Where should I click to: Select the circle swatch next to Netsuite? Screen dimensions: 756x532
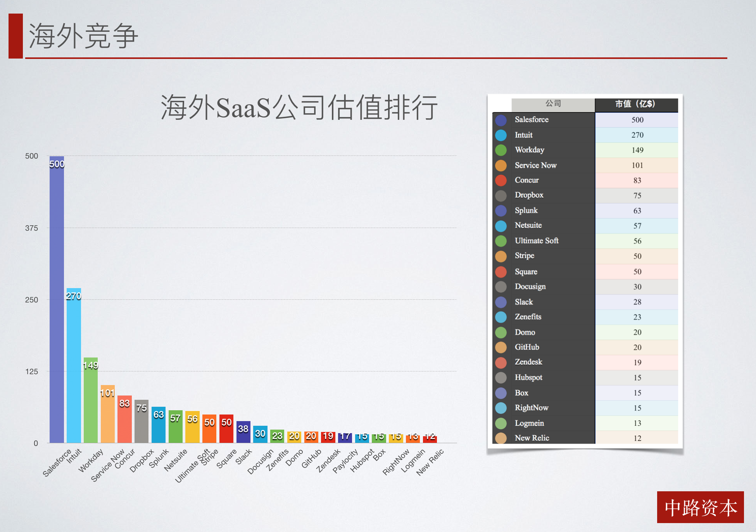point(501,226)
